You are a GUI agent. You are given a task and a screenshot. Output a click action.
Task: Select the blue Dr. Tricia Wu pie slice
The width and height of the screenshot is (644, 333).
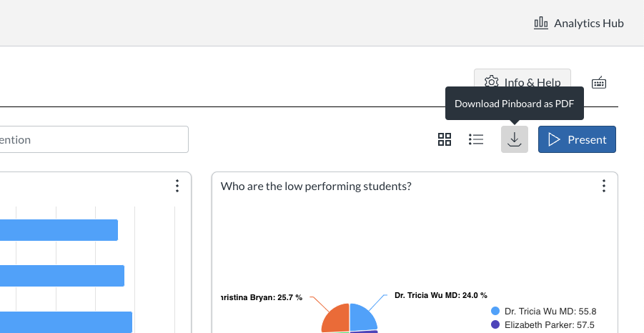point(363,317)
